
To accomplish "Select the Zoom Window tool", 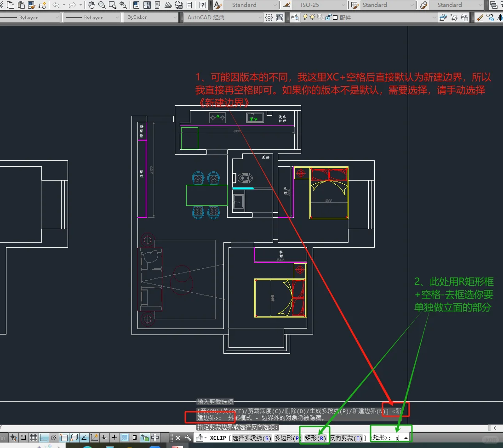I will coord(112,5).
